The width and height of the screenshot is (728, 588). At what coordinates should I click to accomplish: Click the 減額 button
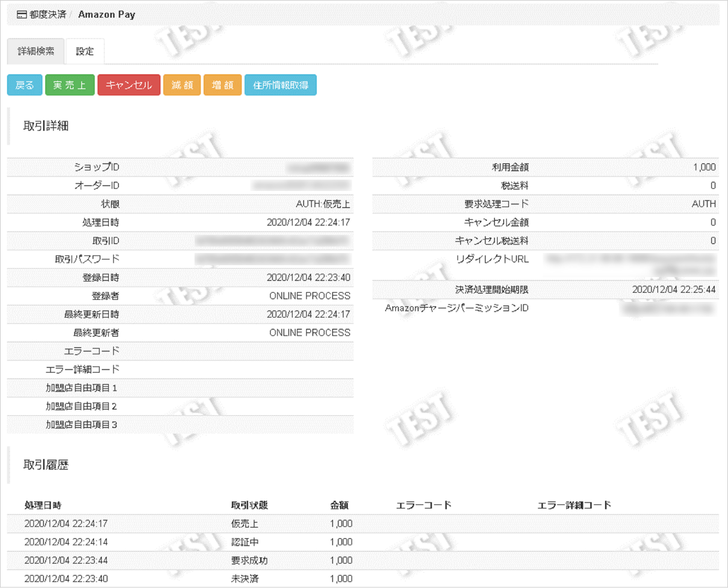click(x=182, y=85)
